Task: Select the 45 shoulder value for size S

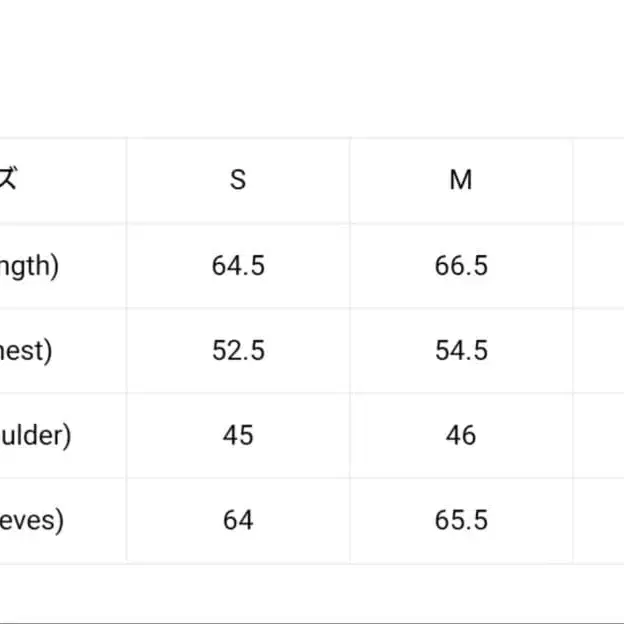Action: (238, 436)
